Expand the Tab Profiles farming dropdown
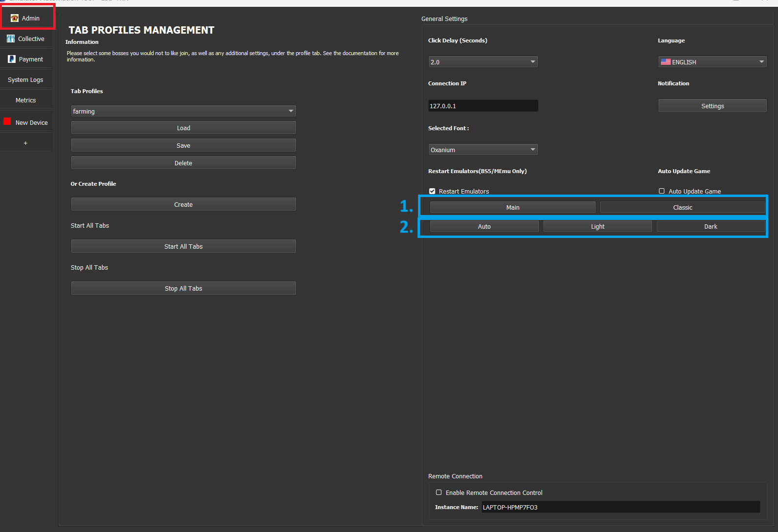The height and width of the screenshot is (532, 778). click(x=183, y=111)
